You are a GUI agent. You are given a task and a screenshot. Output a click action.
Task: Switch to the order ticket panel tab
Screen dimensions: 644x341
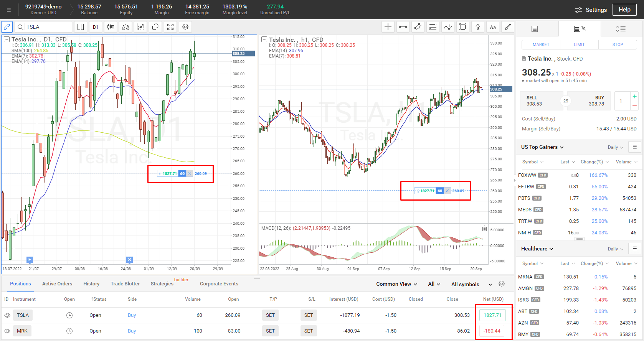(580, 29)
